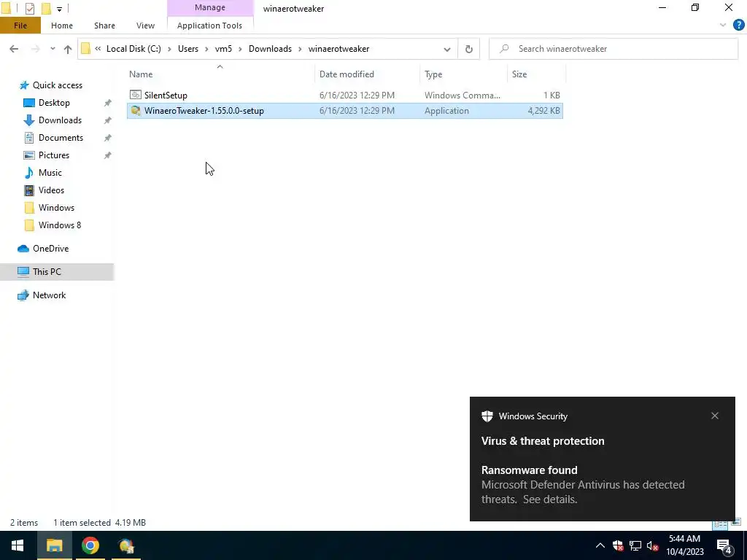Click Users in the address path
The image size is (747, 560).
point(187,49)
